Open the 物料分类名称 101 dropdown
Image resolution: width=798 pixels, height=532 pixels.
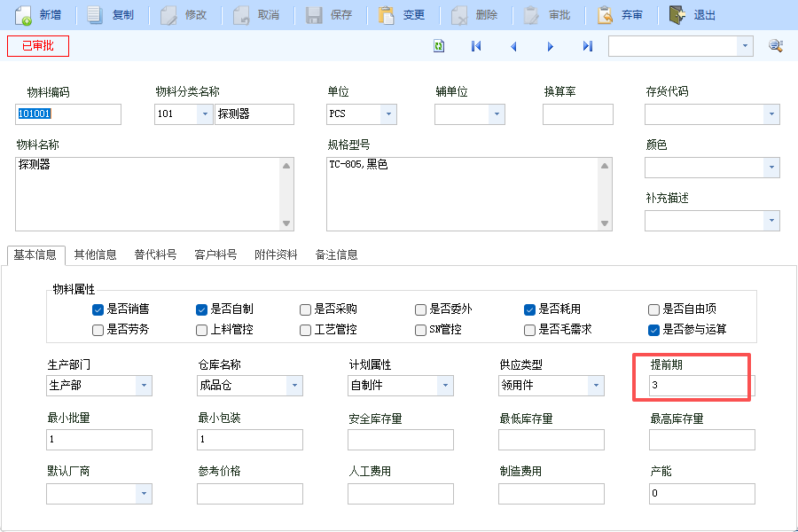click(205, 114)
